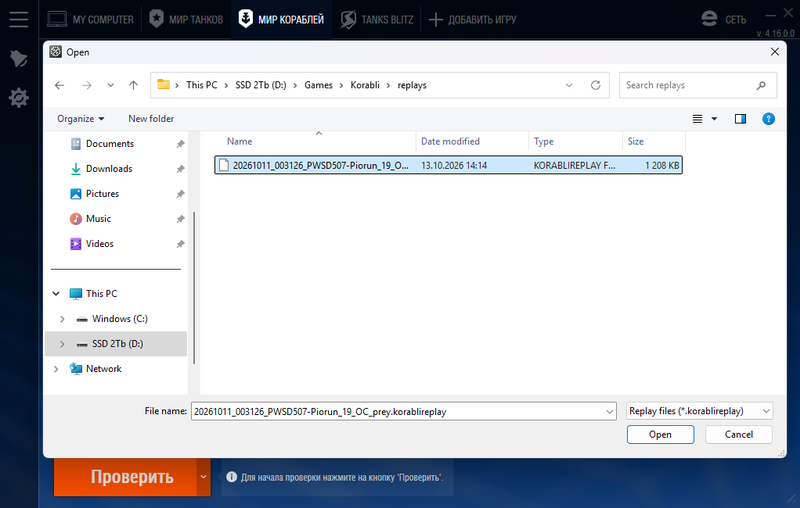Open launcher settings gear icon
This screenshot has width=800, height=508.
pos(18,97)
